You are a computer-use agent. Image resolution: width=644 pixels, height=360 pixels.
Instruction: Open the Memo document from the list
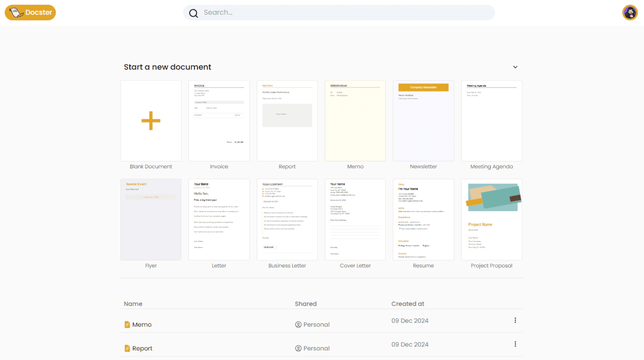(142, 324)
